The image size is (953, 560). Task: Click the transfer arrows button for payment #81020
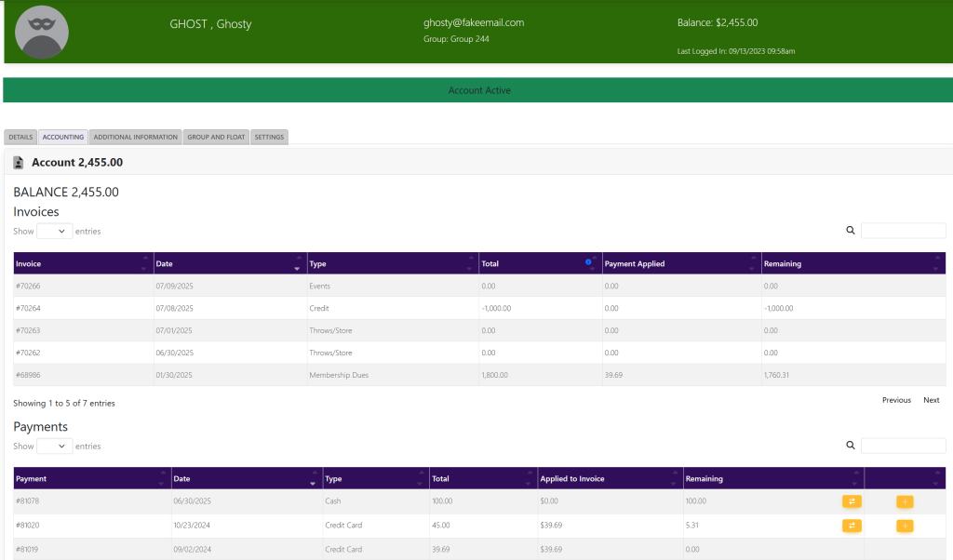(x=852, y=526)
